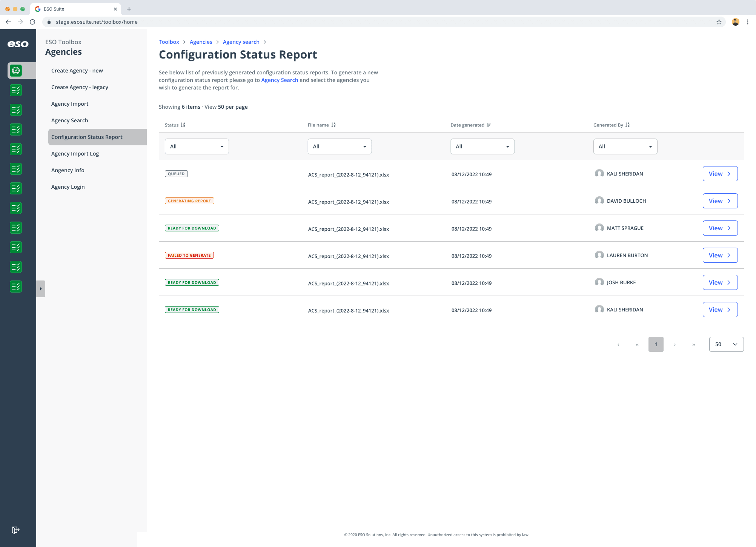Sort by Status column icon
This screenshot has width=756, height=547.
pyautogui.click(x=183, y=125)
